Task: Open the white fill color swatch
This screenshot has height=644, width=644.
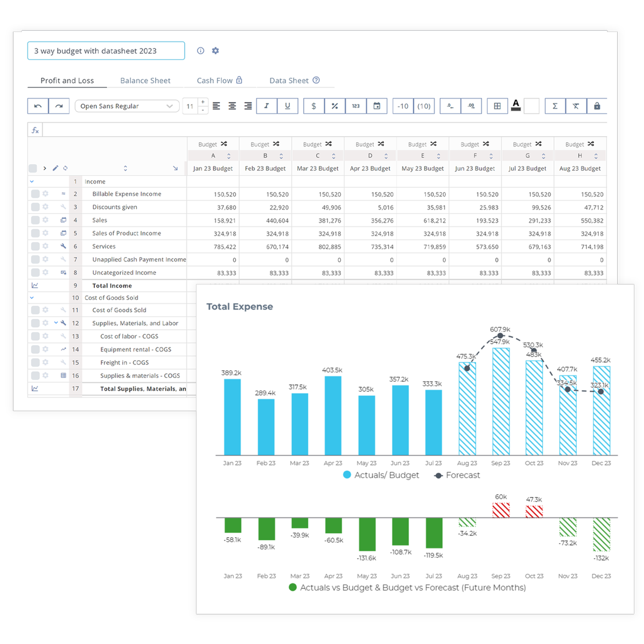Action: click(531, 106)
